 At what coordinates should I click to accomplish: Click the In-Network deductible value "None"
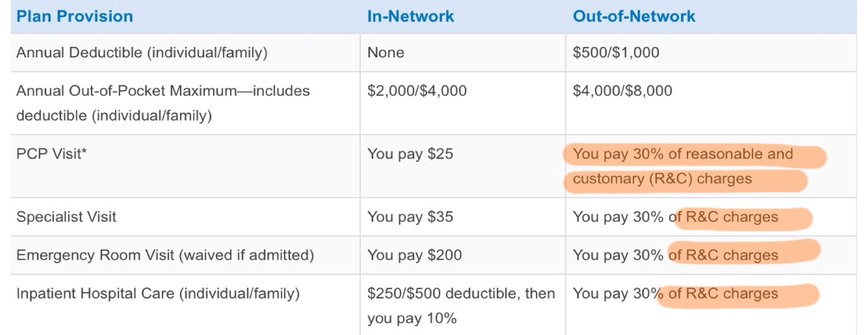[x=385, y=53]
